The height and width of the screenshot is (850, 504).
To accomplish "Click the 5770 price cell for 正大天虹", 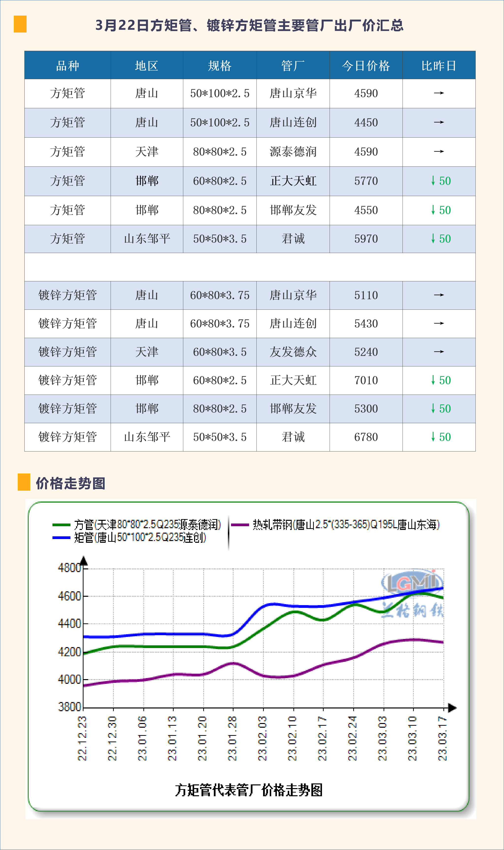I will pos(366,181).
